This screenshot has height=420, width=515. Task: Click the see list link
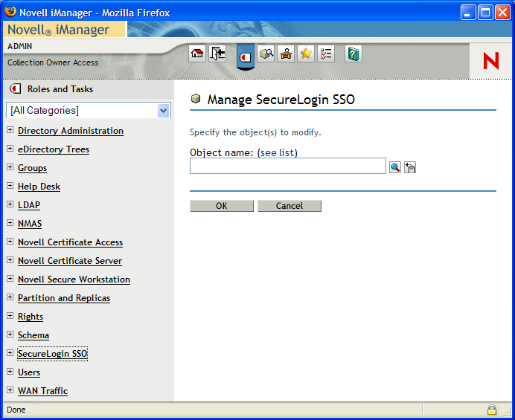tap(277, 152)
